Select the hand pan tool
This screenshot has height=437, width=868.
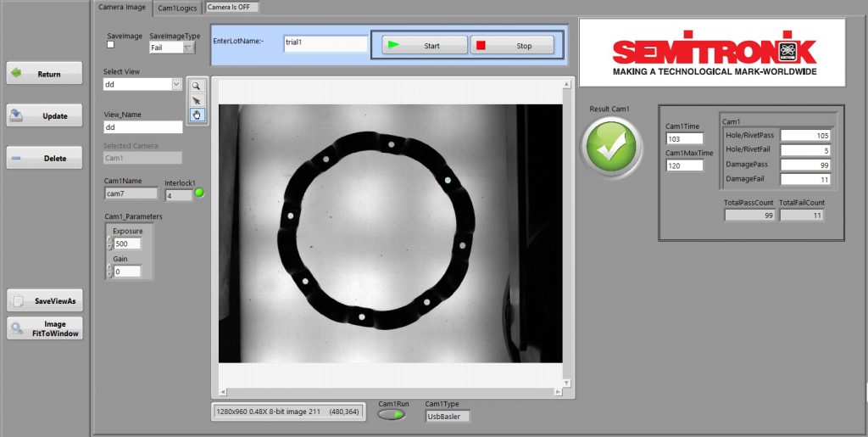tap(197, 115)
